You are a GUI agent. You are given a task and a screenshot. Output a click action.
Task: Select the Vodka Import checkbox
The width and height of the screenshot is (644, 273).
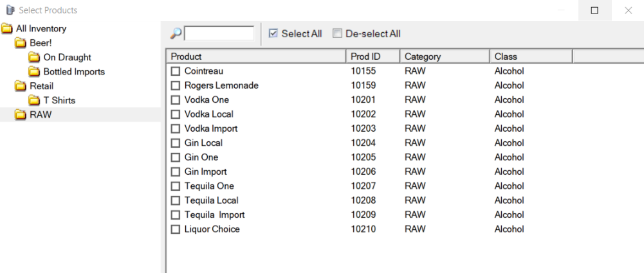point(176,128)
